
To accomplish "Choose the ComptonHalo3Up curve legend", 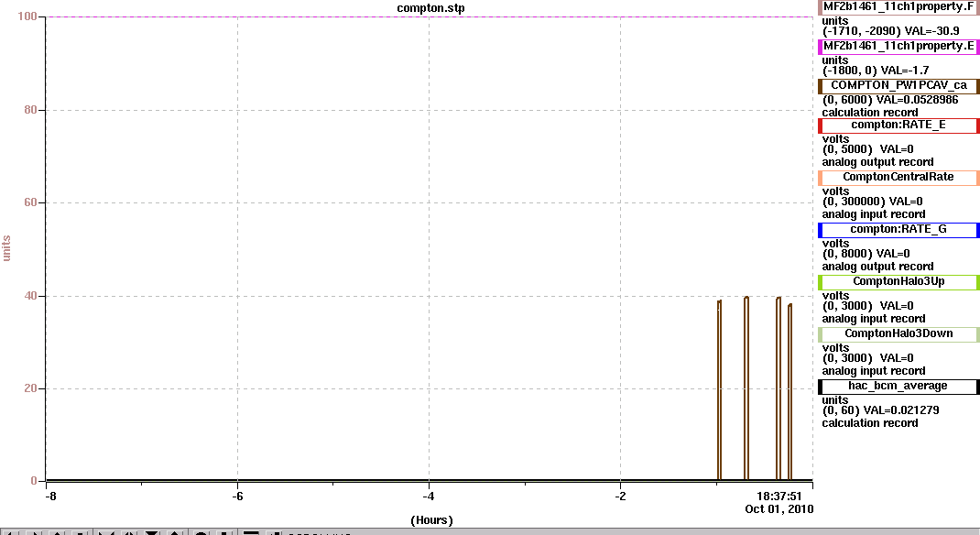I will coord(898,282).
